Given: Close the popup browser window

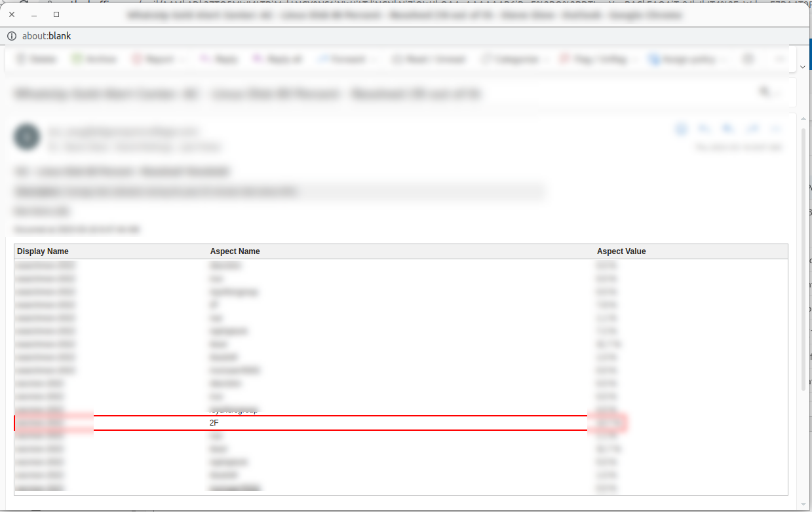Looking at the screenshot, I should [12, 14].
